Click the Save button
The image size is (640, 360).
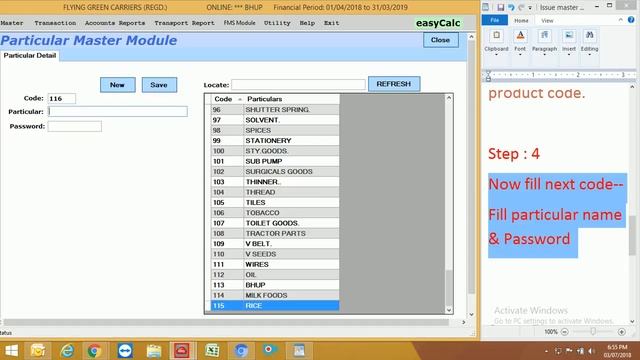pyautogui.click(x=159, y=85)
